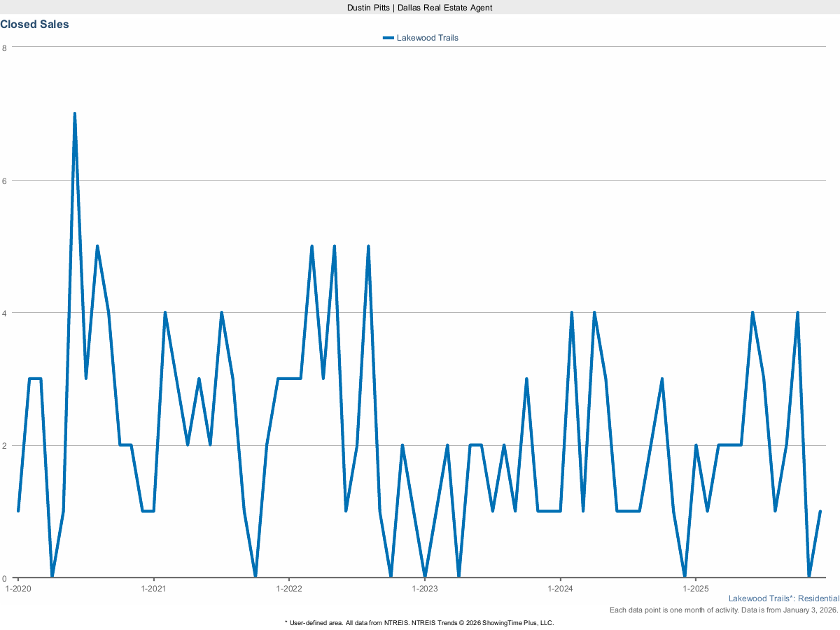The height and width of the screenshot is (630, 840).
Task: Click the y-axis label 2
Action: tap(5, 445)
